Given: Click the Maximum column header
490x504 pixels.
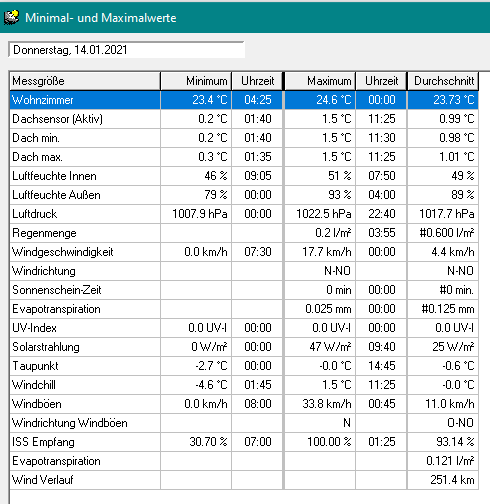Looking at the screenshot, I should coord(320,81).
